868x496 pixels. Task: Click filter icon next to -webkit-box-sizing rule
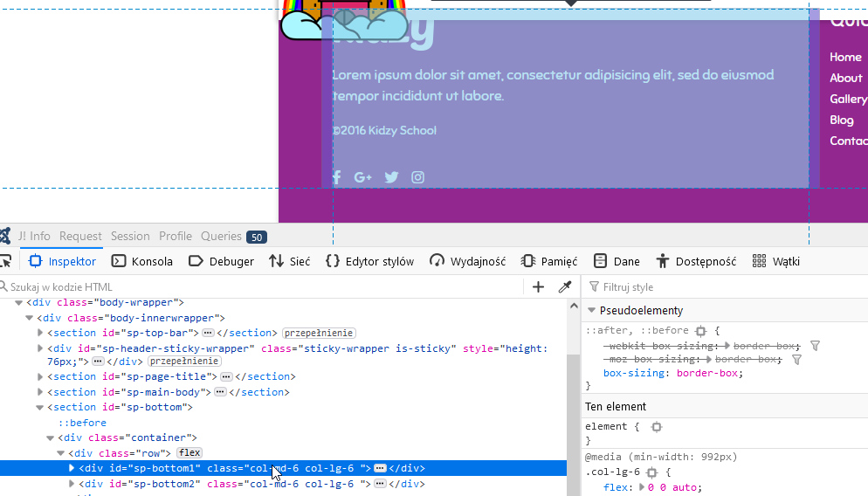[x=815, y=346]
